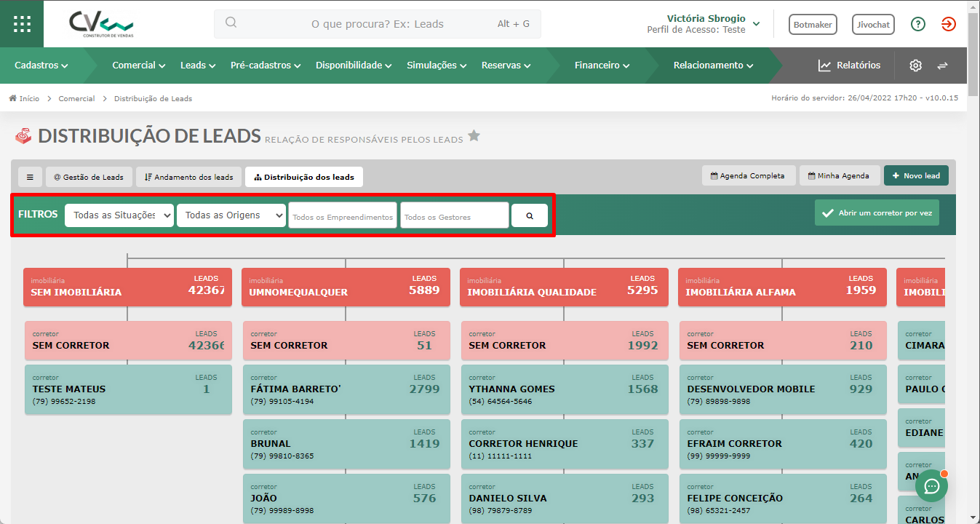Viewport: 980px width, 524px height.
Task: Open the FÁTIMA BARRETO' corretor card
Action: coord(346,389)
